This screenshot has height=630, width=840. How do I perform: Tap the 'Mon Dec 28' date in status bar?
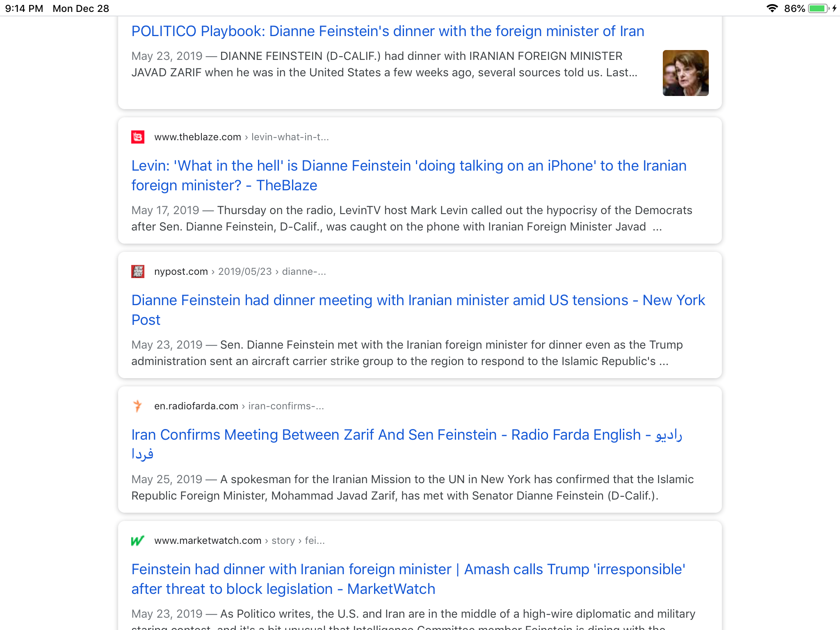pyautogui.click(x=81, y=8)
